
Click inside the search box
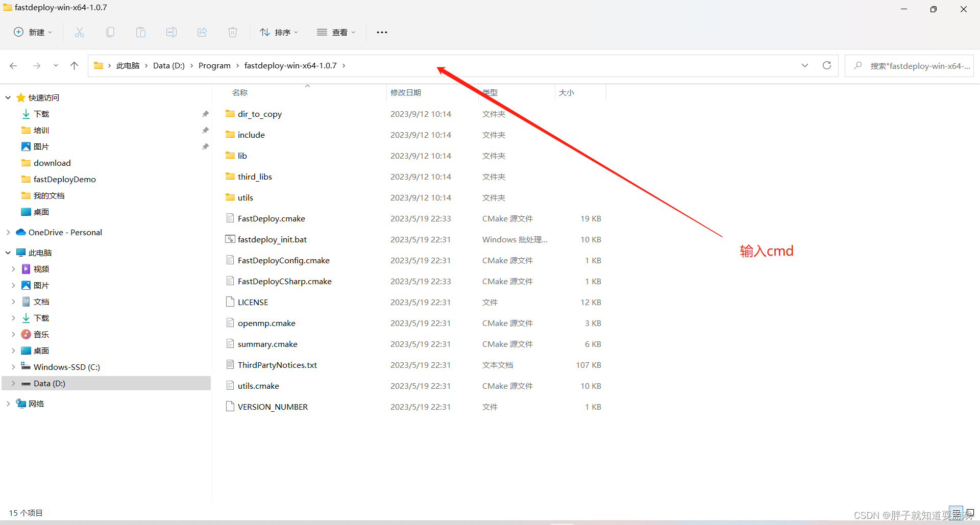[914, 65]
